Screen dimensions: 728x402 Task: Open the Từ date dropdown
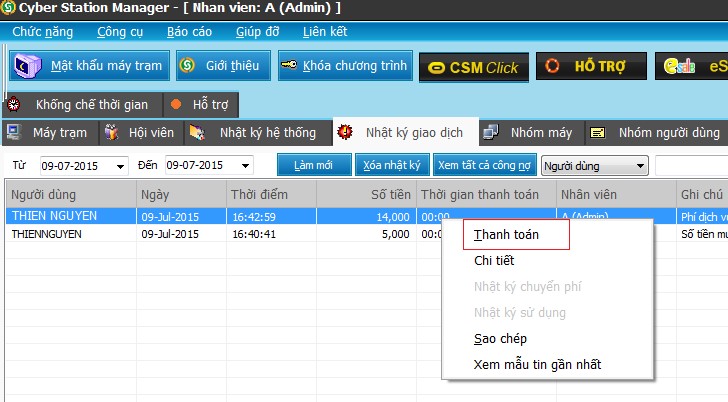tap(121, 166)
